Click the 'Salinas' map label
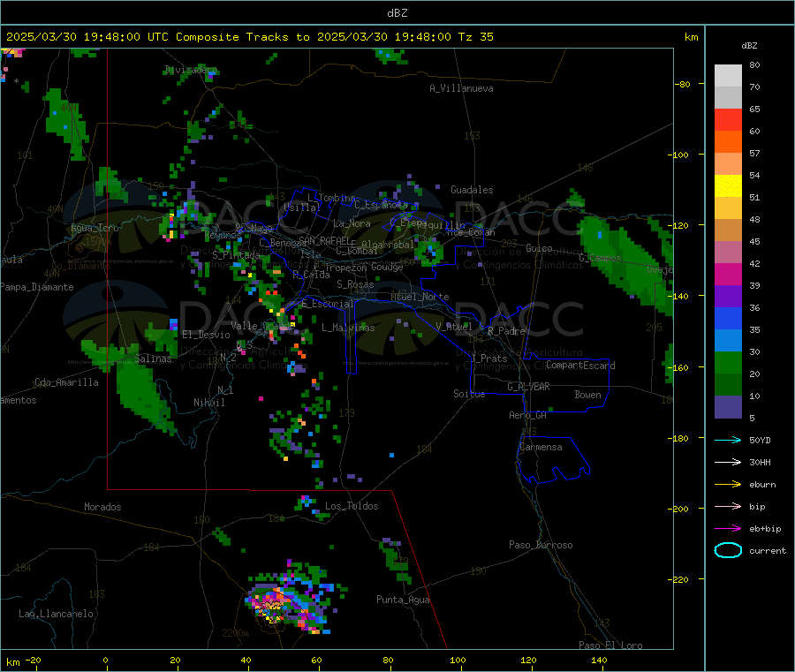This screenshot has height=672, width=795. click(153, 359)
